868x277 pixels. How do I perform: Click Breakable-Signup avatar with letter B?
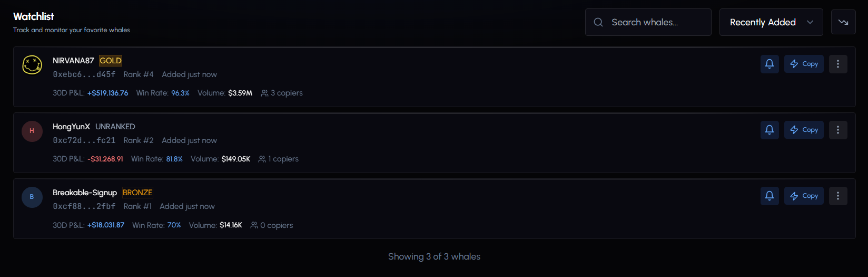32,197
